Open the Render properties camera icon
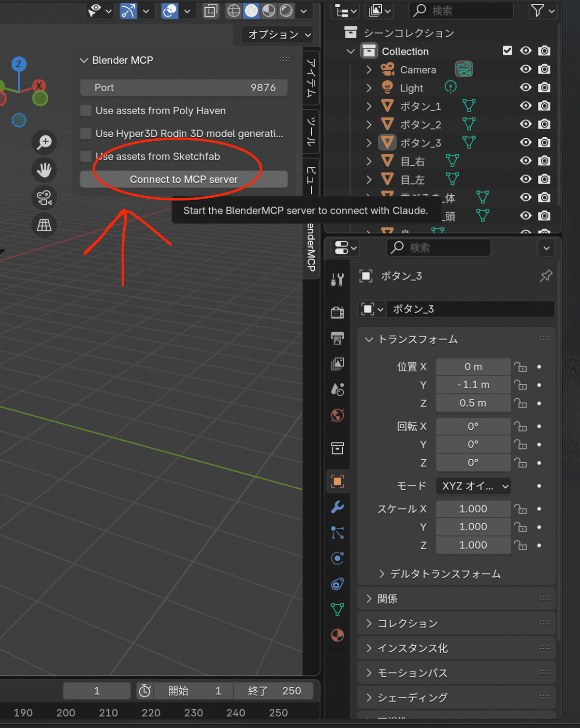The width and height of the screenshot is (580, 728). pos(337,312)
